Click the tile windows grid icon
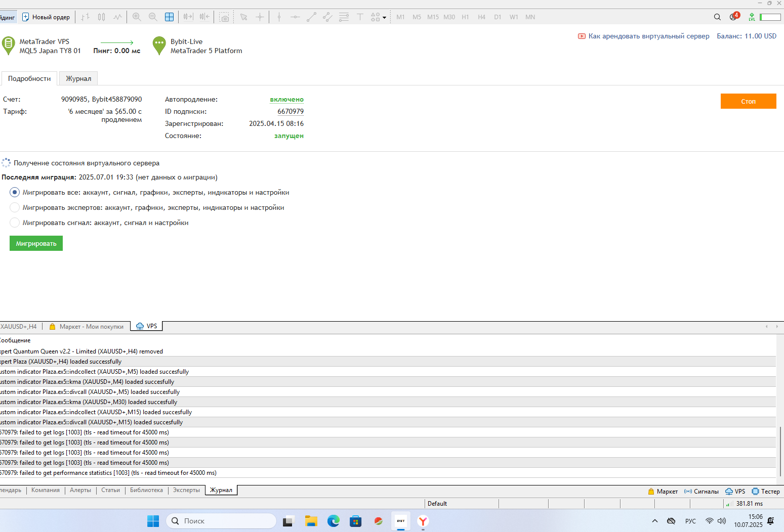Viewport: 784px width, 532px height. tap(169, 17)
